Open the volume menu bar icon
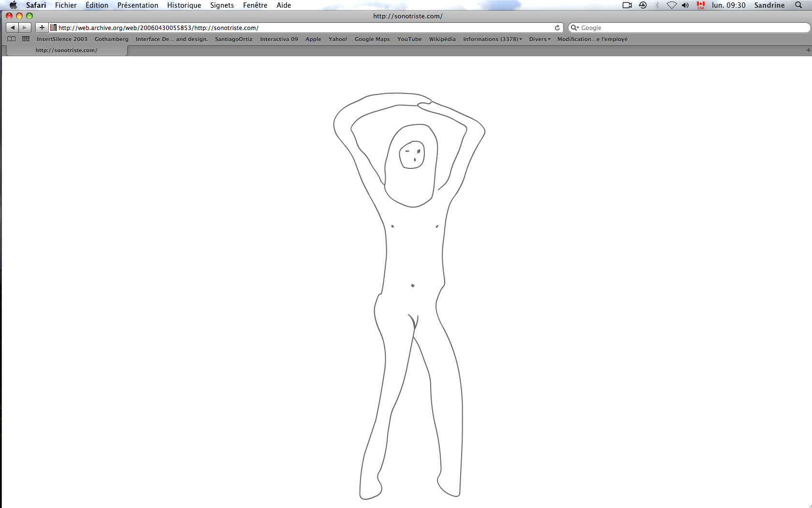Image resolution: width=812 pixels, height=508 pixels. pyautogui.click(x=685, y=5)
